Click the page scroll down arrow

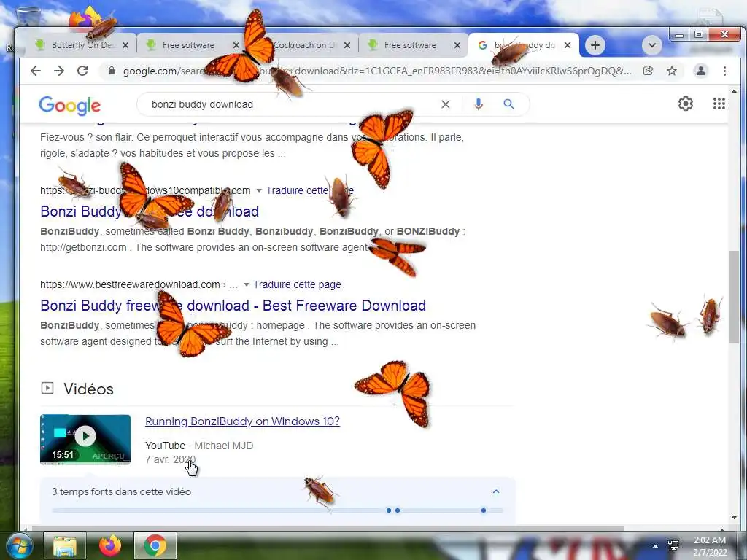(x=734, y=518)
